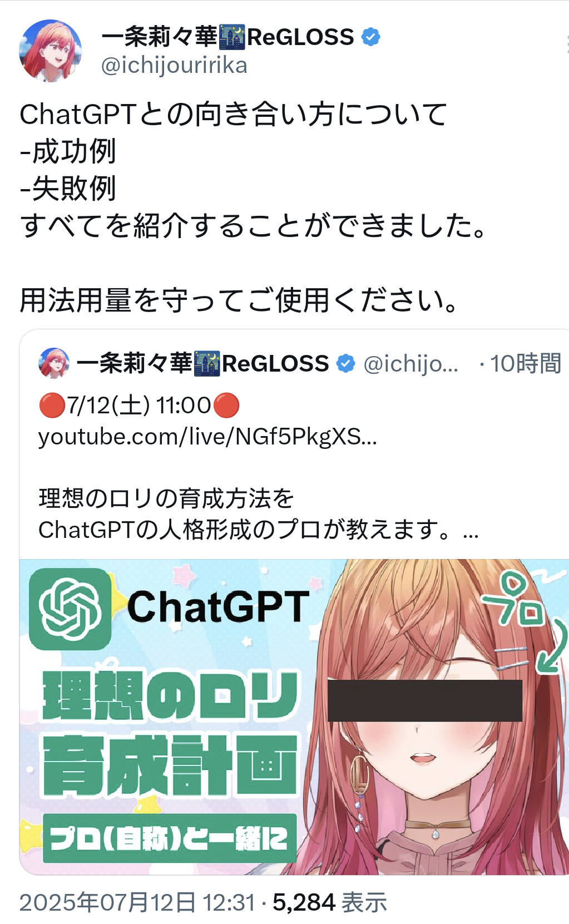This screenshot has width=569, height=924.
Task: Open the small avatar in the quoted tweet
Action: click(x=54, y=363)
